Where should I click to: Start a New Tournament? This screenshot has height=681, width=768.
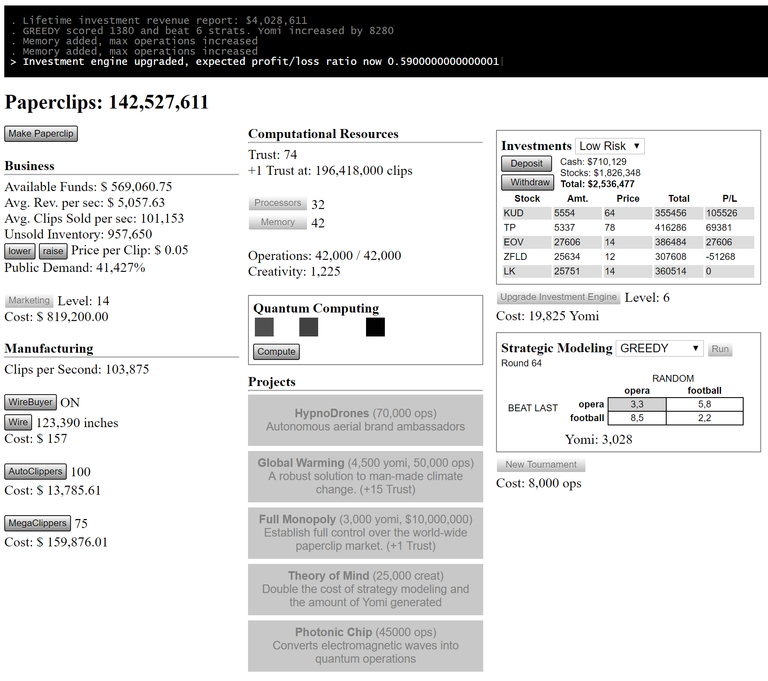click(541, 464)
